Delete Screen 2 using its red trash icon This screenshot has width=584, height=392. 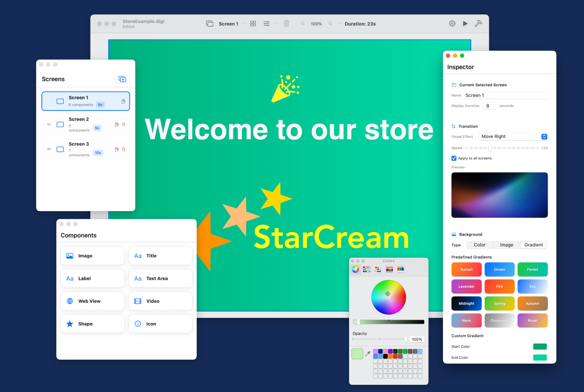[x=124, y=124]
